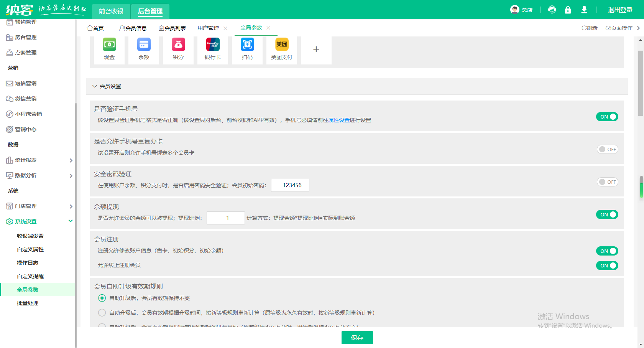Click the customer service headset icon
Image resolution: width=644 pixels, height=348 pixels.
click(552, 10)
